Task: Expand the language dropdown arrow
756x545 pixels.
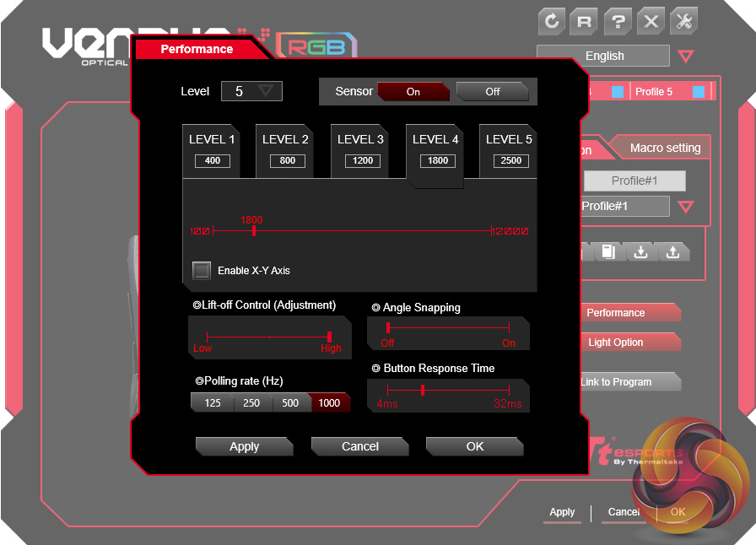Action: tap(686, 57)
